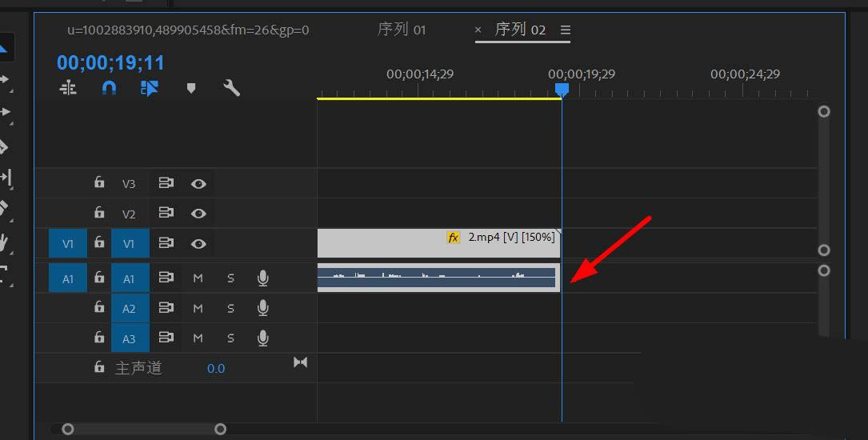The image size is (868, 440).
Task: Select the 序列 02 tab
Action: (520, 30)
